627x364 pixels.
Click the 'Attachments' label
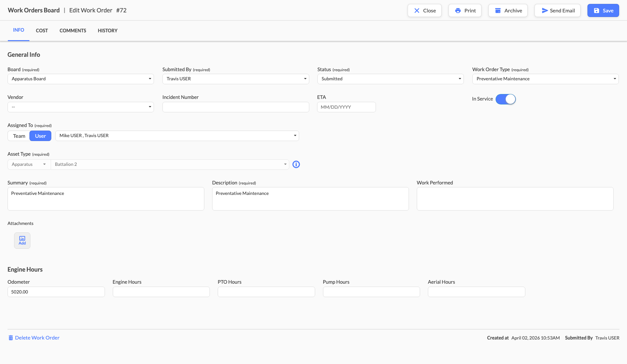click(x=20, y=224)
